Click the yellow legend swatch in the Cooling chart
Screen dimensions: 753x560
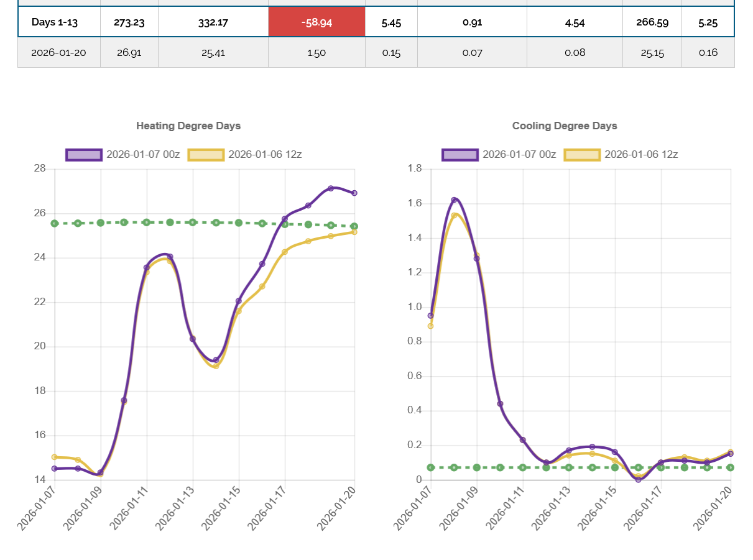coord(582,155)
